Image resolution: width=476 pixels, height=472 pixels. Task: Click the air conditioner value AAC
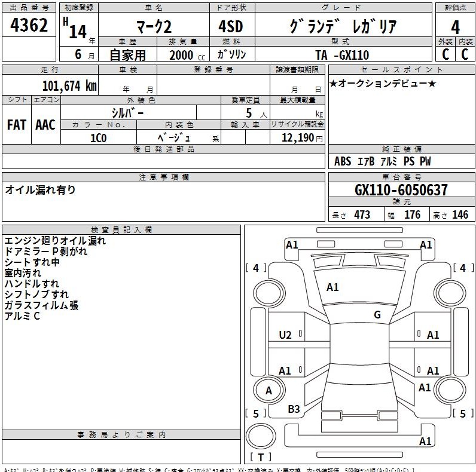[x=45, y=125]
